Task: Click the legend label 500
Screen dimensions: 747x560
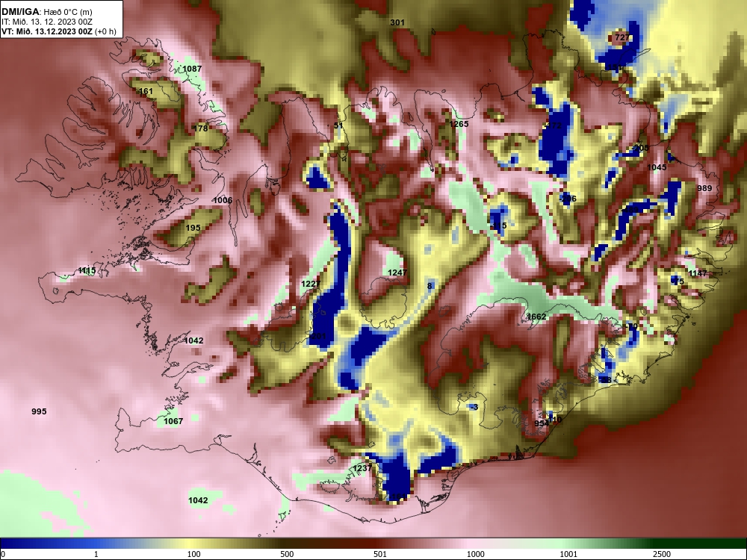Action: (x=287, y=554)
